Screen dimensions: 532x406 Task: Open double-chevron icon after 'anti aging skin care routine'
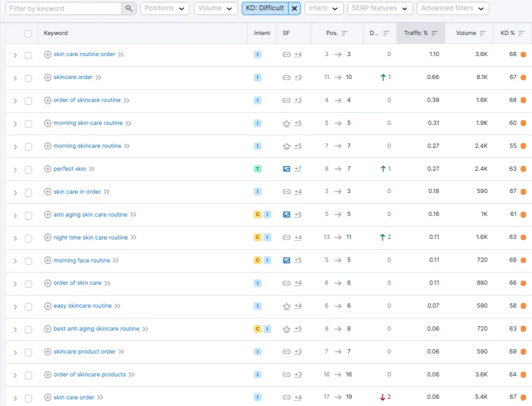tap(133, 215)
